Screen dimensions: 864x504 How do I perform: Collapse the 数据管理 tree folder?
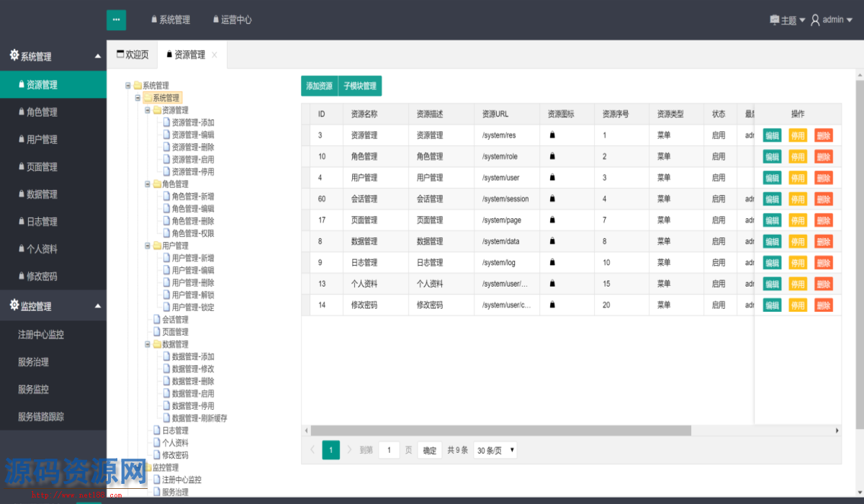pos(148,344)
